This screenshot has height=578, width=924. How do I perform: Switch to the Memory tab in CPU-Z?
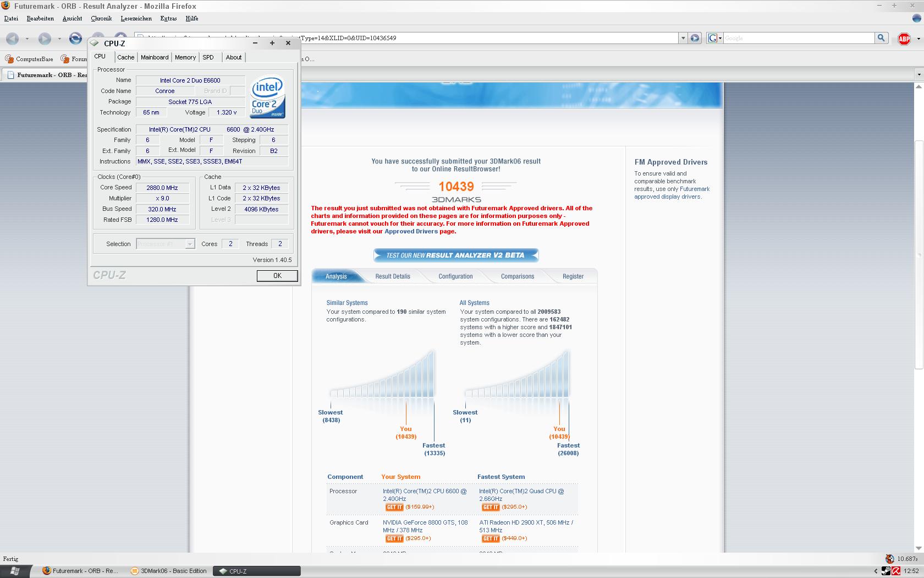pos(185,57)
